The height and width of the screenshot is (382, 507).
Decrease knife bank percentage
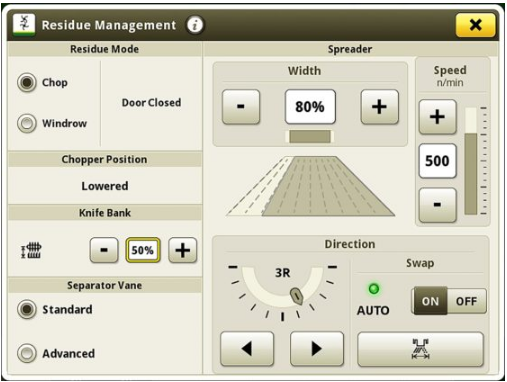(104, 250)
